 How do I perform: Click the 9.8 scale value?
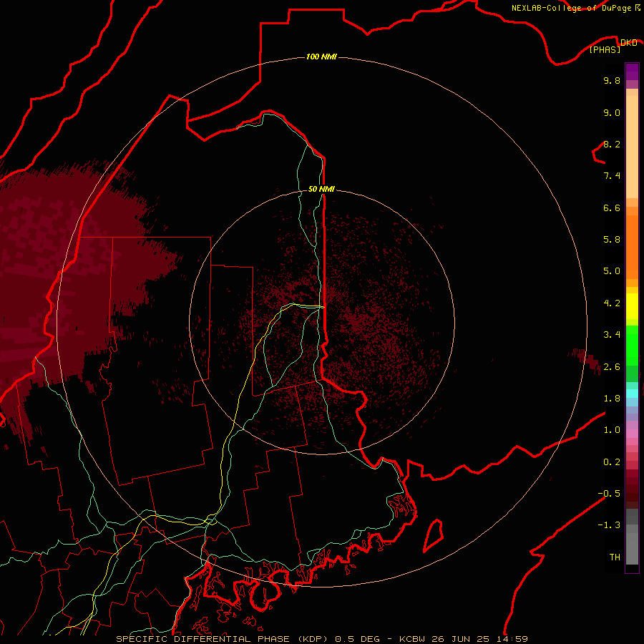click(612, 81)
